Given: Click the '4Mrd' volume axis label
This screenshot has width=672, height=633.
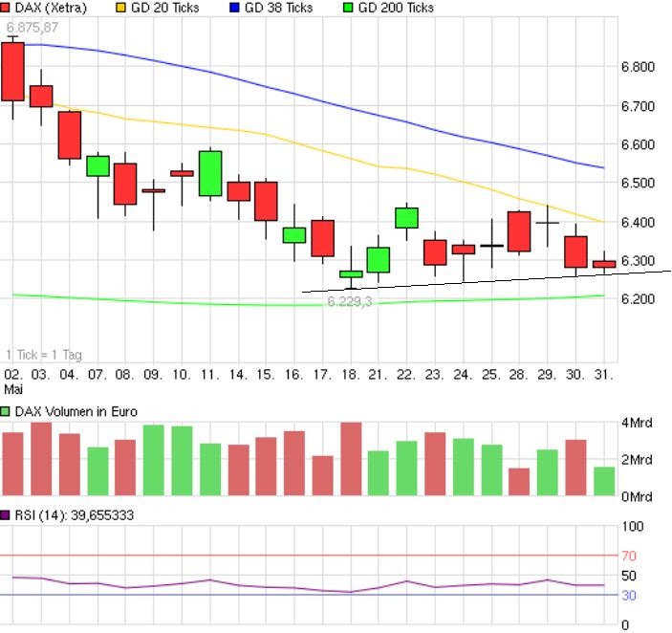Looking at the screenshot, I should pyautogui.click(x=637, y=423).
